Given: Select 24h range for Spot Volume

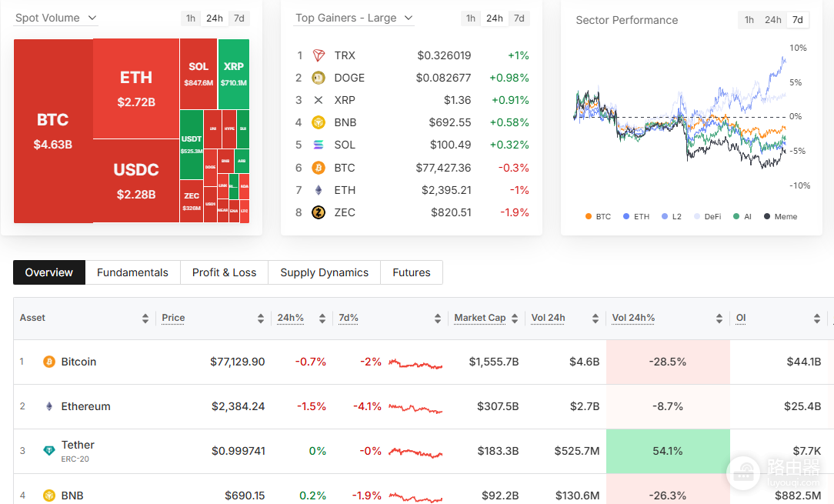Looking at the screenshot, I should point(215,18).
